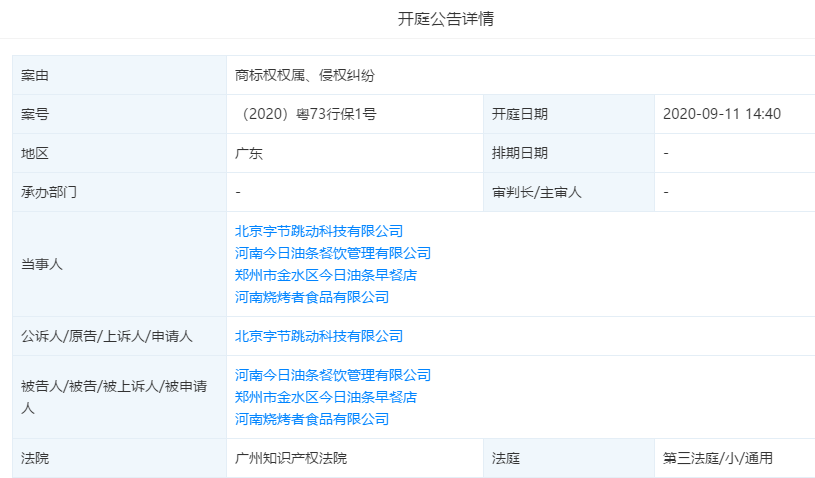Image resolution: width=815 pixels, height=478 pixels.
Task: Select 郑州市金水区今日油条早餐店 in the 被告 row
Action: [326, 397]
